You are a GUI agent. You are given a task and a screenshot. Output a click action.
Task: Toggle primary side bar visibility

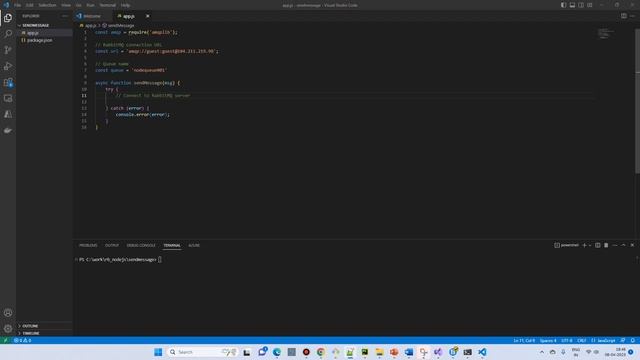[x=564, y=5]
